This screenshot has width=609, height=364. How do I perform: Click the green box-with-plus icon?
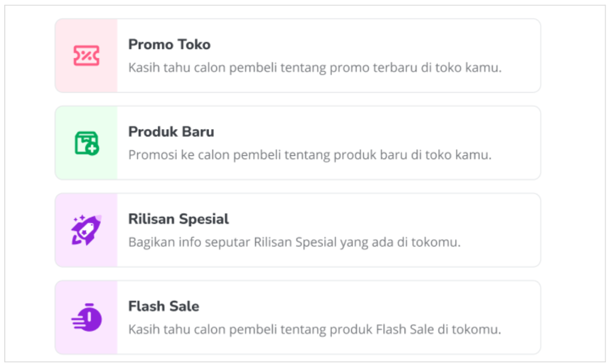(x=87, y=143)
